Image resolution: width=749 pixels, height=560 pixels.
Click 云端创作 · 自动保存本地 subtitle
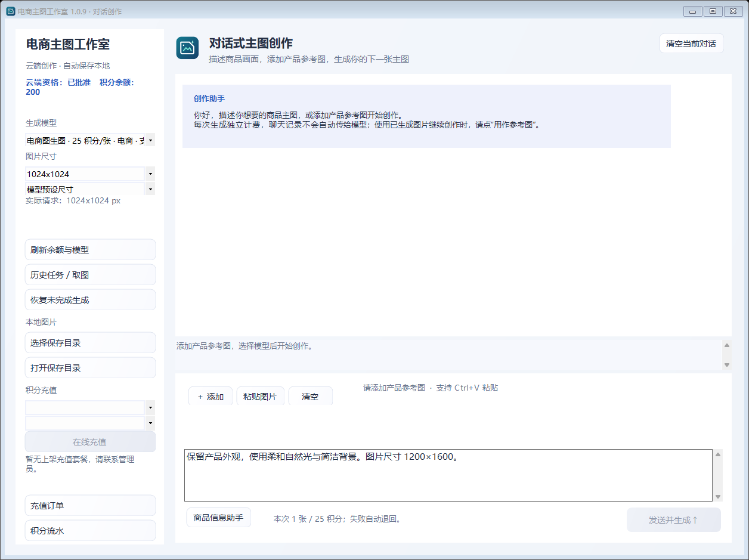point(67,66)
